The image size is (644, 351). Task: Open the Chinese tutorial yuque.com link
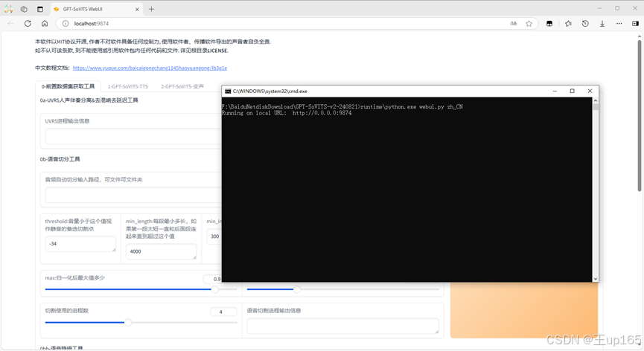tap(150, 68)
